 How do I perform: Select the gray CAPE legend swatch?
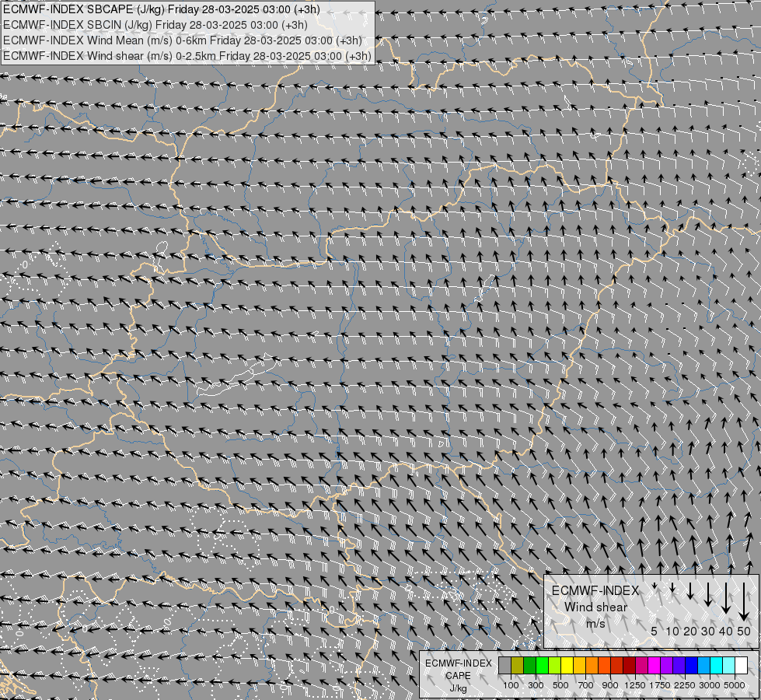click(x=505, y=666)
